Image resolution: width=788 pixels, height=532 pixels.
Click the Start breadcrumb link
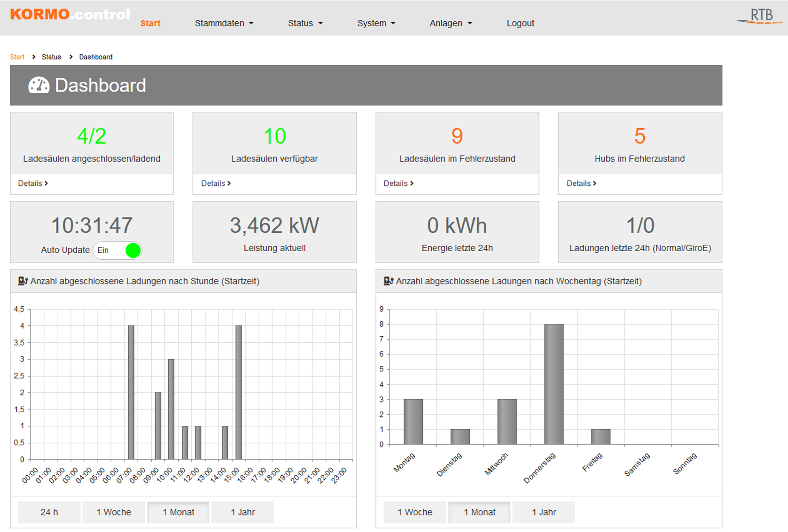click(x=17, y=57)
